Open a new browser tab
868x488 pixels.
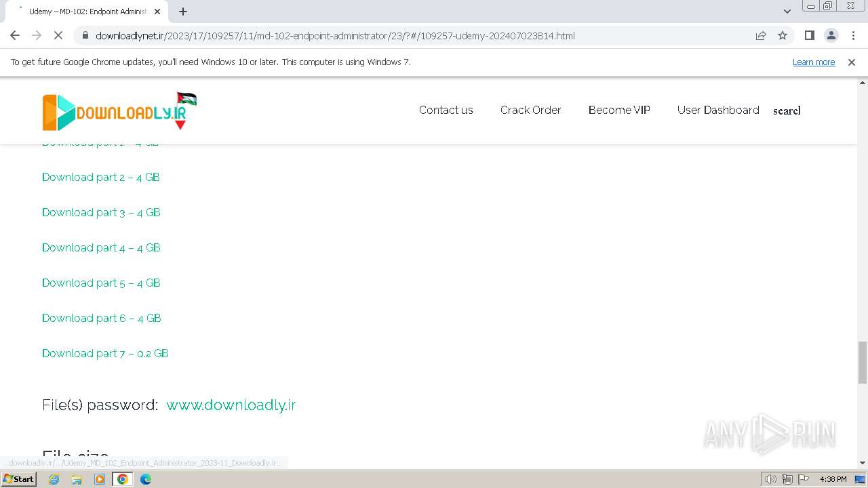[183, 12]
